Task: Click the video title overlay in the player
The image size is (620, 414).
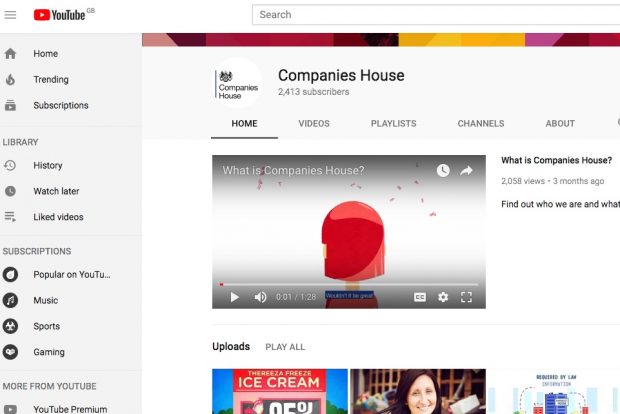Action: point(293,170)
